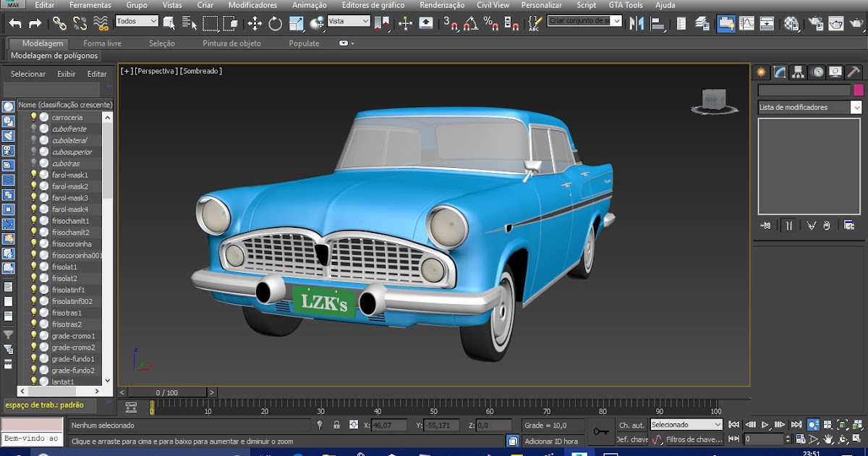The image size is (868, 456).
Task: Open the Modificadores menu
Action: (252, 5)
